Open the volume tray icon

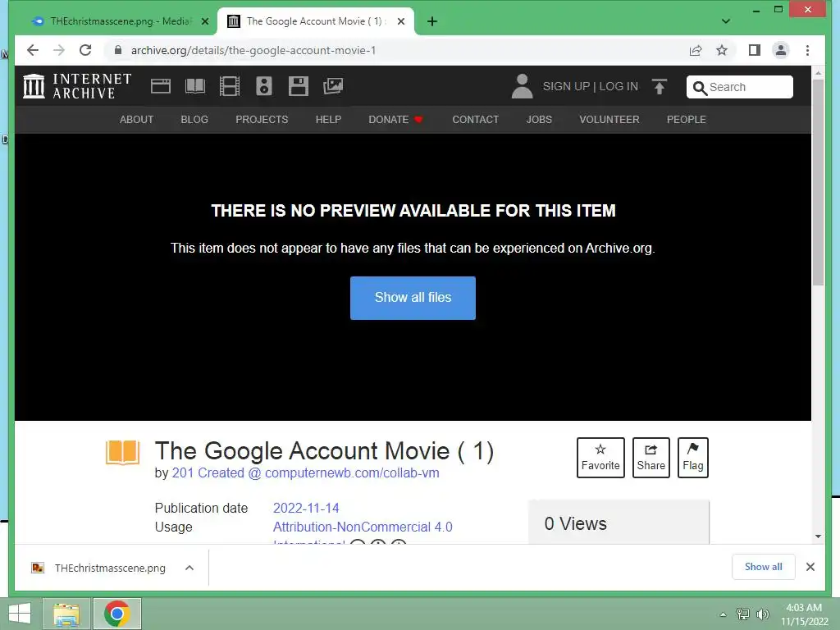click(x=762, y=614)
